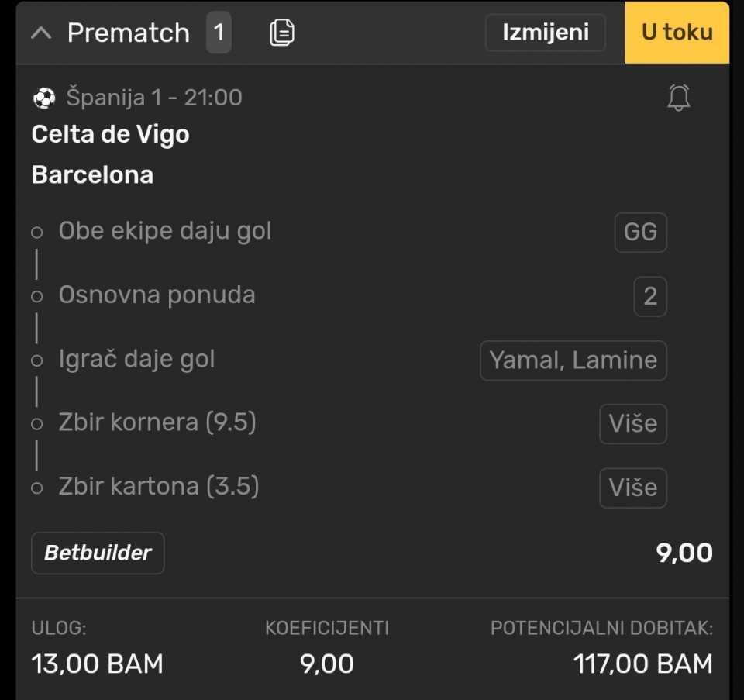Select Više for Zbir kartona (3.5)

pyautogui.click(x=632, y=488)
